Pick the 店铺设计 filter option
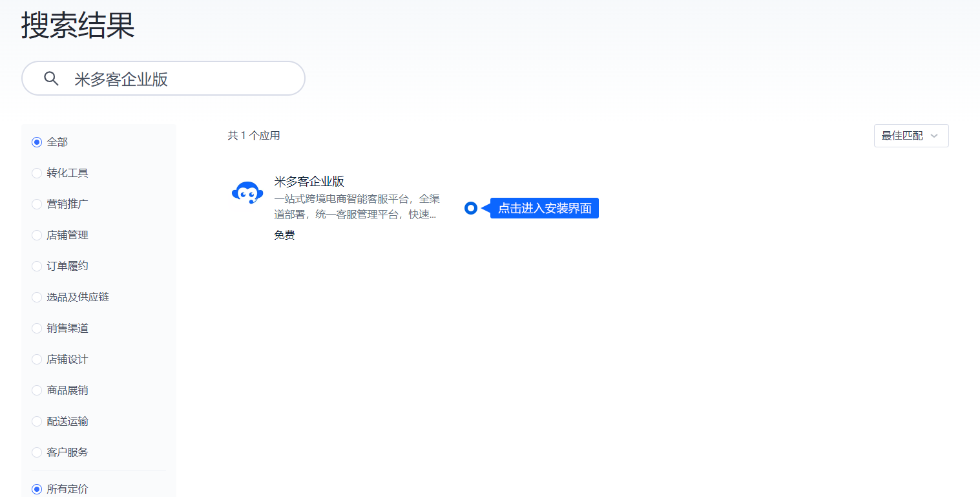Image resolution: width=980 pixels, height=497 pixels. click(37, 359)
